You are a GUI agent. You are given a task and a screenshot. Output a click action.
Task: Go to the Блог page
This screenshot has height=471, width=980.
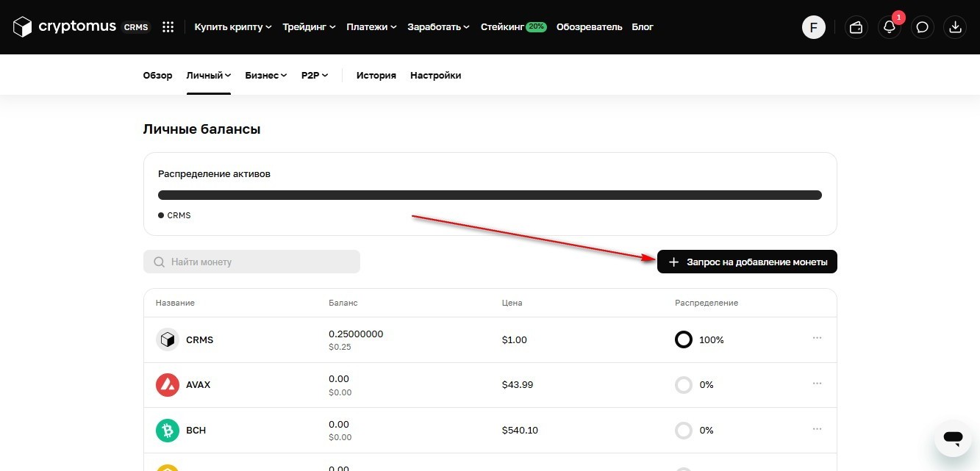(x=643, y=27)
